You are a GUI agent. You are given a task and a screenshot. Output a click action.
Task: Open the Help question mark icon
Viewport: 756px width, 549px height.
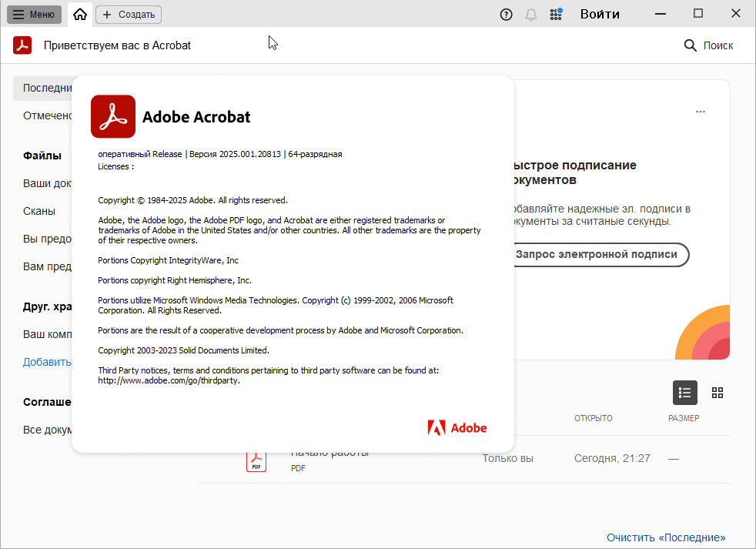coord(506,14)
